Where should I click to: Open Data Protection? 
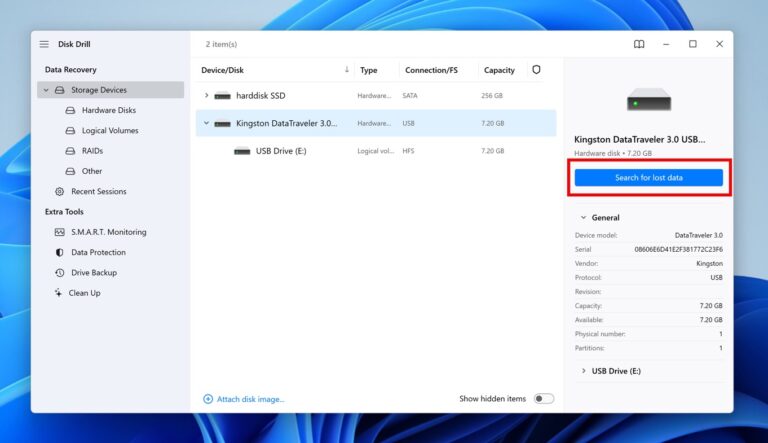[x=98, y=252]
